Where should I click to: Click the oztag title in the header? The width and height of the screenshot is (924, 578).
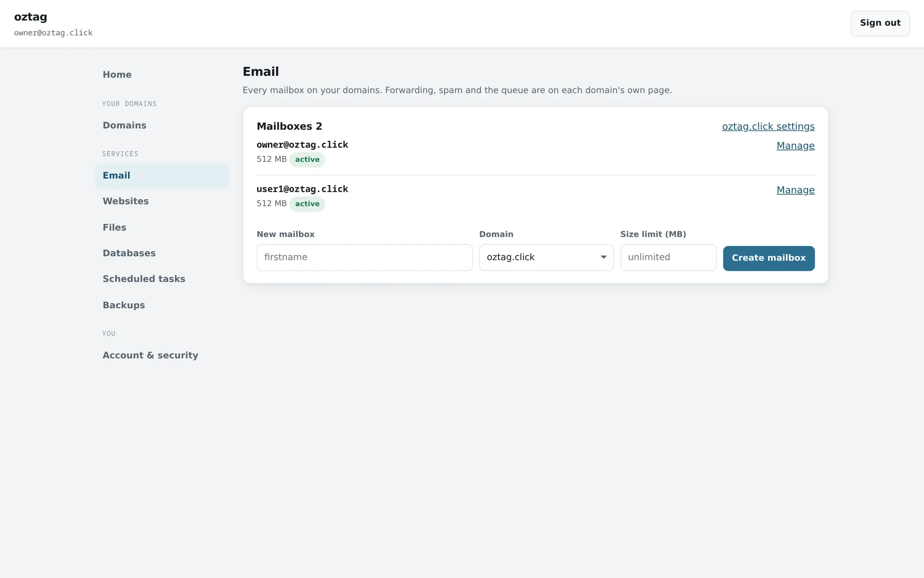click(31, 17)
